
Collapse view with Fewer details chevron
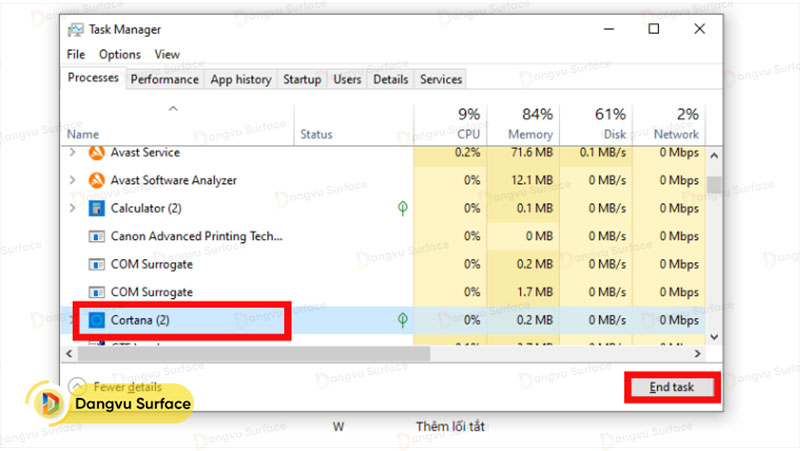click(77, 387)
